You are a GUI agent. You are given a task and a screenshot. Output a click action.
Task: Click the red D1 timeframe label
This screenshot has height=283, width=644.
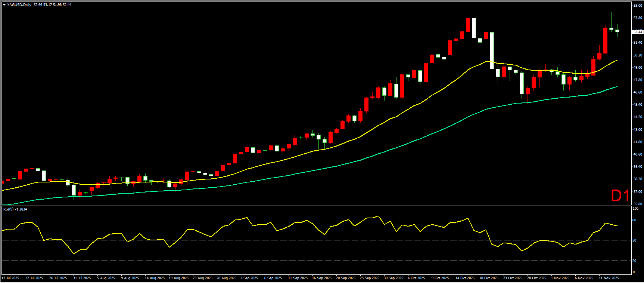coord(620,196)
